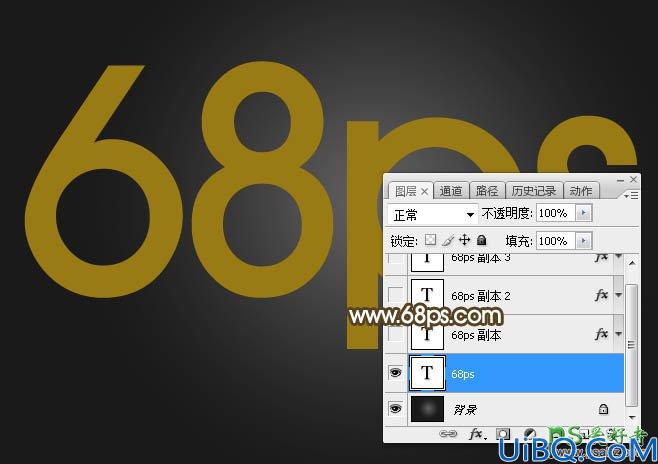Select the 背景 layer name
The height and width of the screenshot is (464, 658).
point(465,409)
